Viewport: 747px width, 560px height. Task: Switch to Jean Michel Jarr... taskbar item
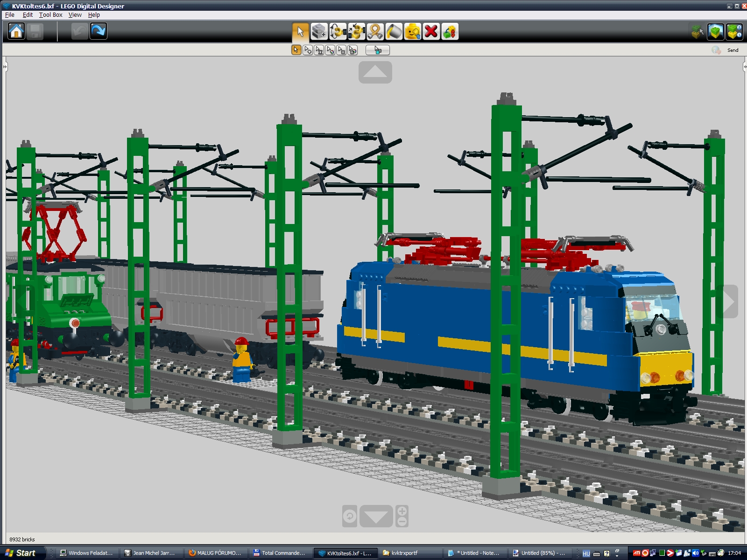coord(150,553)
